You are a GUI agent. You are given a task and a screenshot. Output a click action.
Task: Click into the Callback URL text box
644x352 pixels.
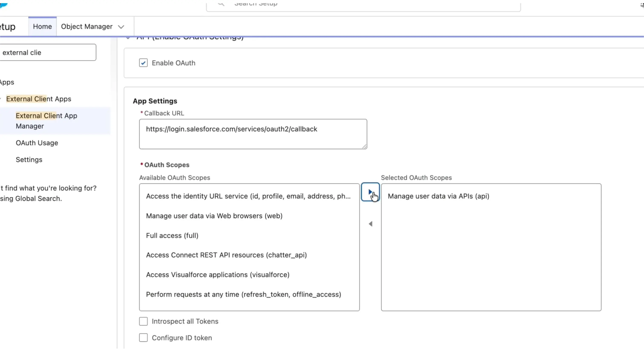(x=253, y=134)
